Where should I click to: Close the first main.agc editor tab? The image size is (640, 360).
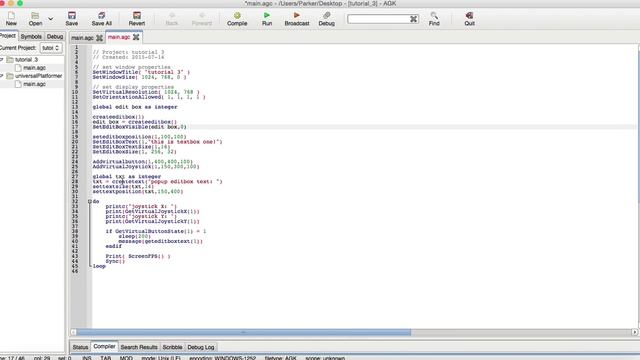click(99, 38)
